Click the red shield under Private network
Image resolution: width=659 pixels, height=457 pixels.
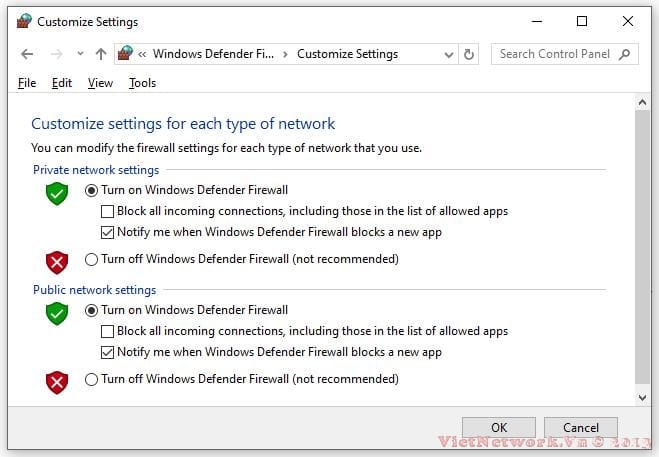click(57, 261)
